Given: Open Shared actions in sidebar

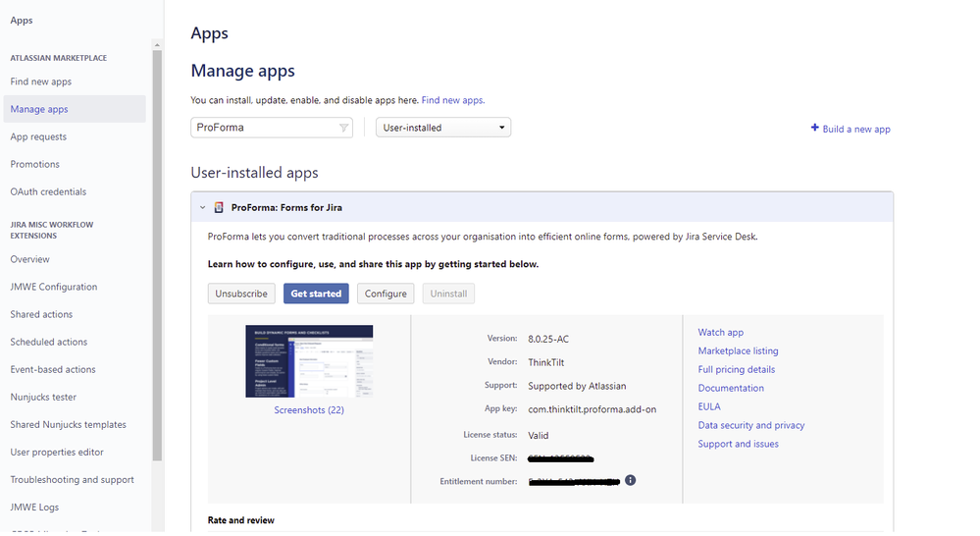Looking at the screenshot, I should click(x=41, y=314).
